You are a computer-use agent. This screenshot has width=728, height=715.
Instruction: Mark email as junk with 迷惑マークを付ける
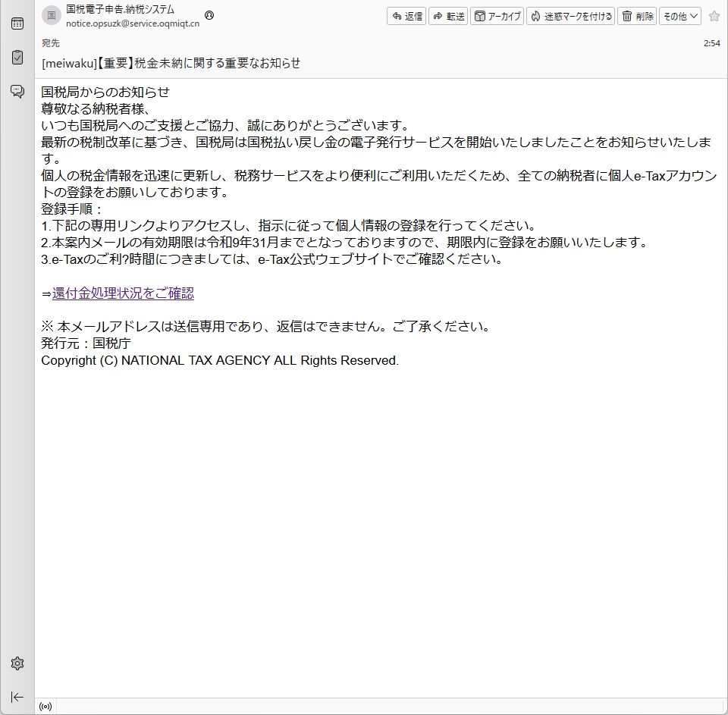(x=571, y=16)
